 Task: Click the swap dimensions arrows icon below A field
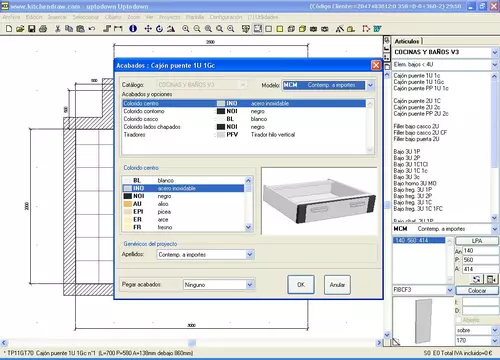[477, 279]
